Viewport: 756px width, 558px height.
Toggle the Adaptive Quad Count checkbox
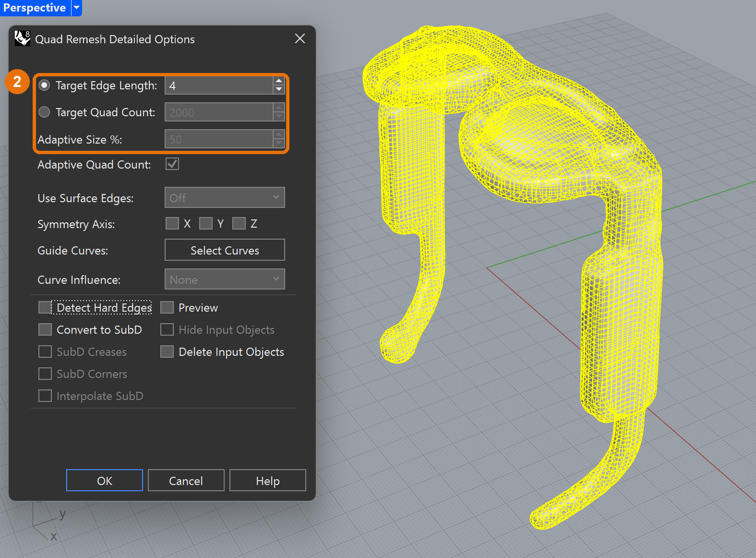(x=172, y=164)
